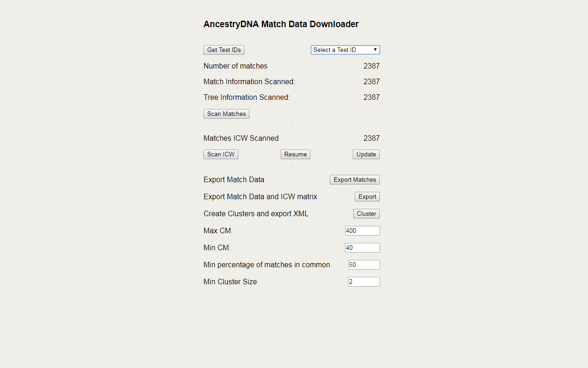The width and height of the screenshot is (588, 368).
Task: Click the AncestryDNA Match Data Downloader title
Action: [x=281, y=24]
